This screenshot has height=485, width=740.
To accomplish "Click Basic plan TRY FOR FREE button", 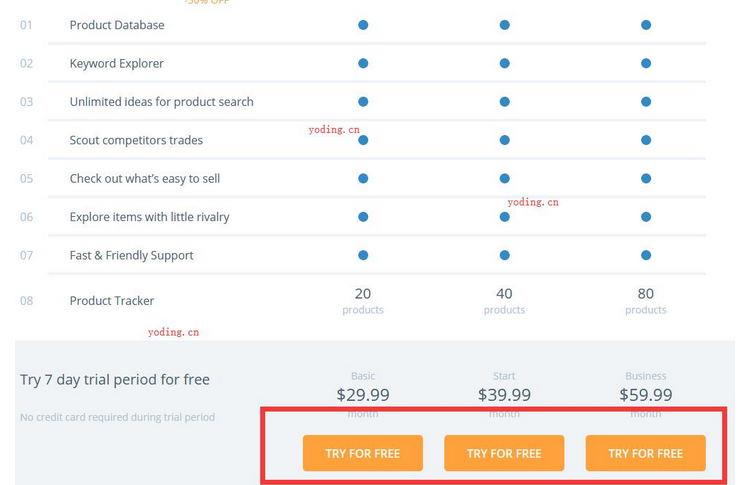I will click(362, 453).
